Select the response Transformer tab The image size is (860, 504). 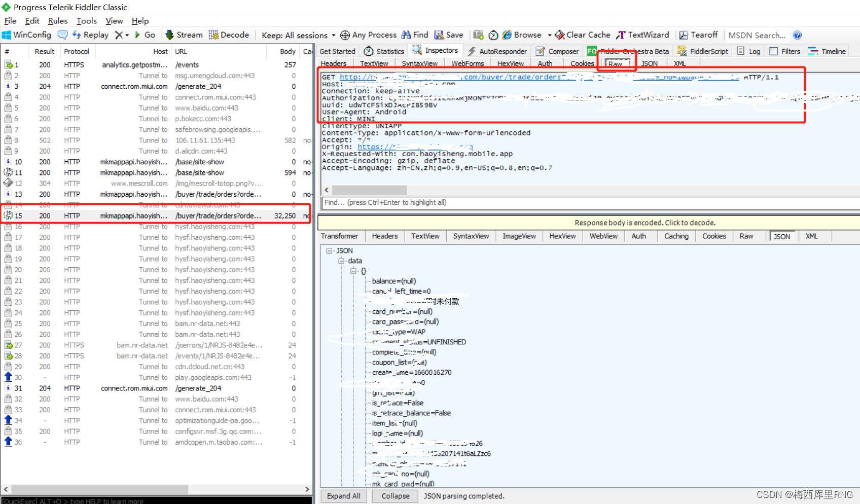click(339, 236)
